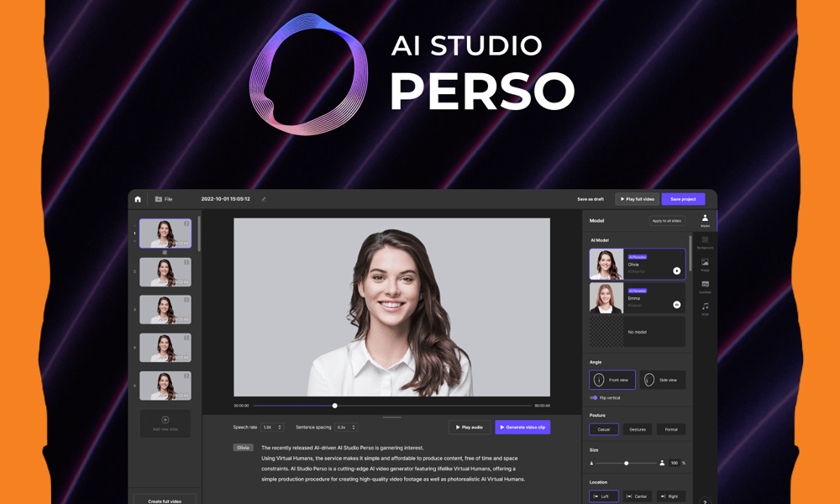Click the project title 2022-10-01 15:05:12
The width and height of the screenshot is (840, 504).
(225, 199)
